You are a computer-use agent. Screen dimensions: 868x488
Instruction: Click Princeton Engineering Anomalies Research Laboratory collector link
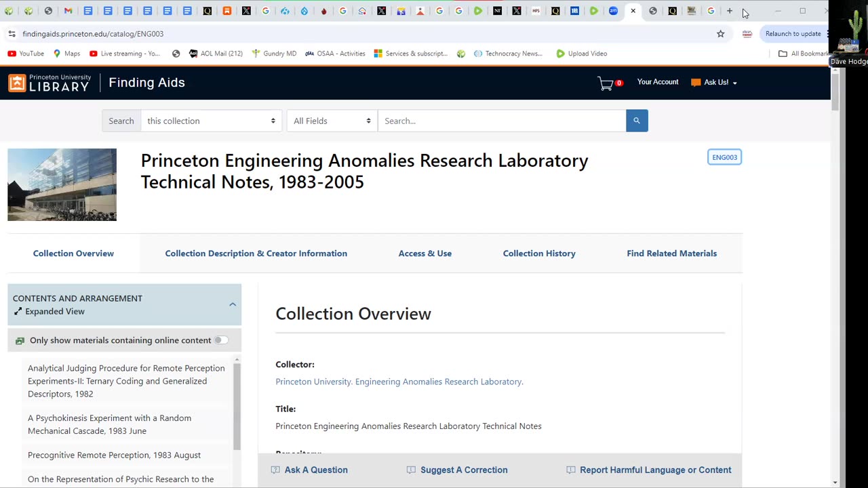(x=399, y=382)
